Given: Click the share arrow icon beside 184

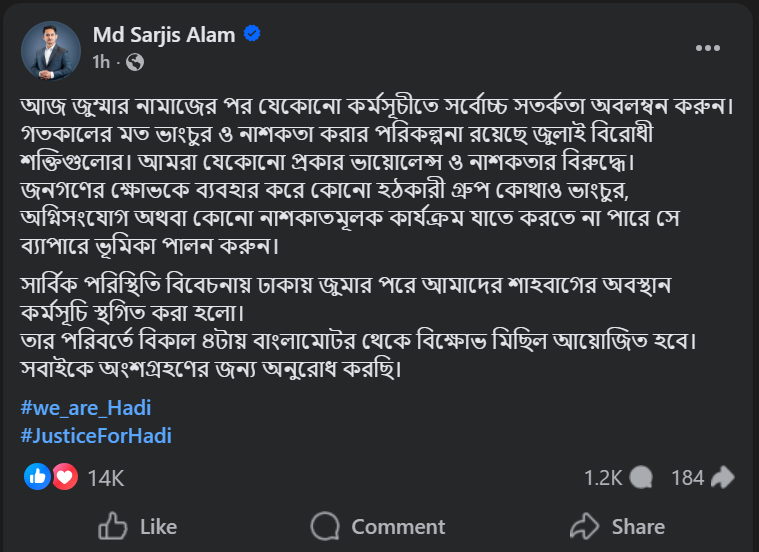Looking at the screenshot, I should (x=723, y=478).
